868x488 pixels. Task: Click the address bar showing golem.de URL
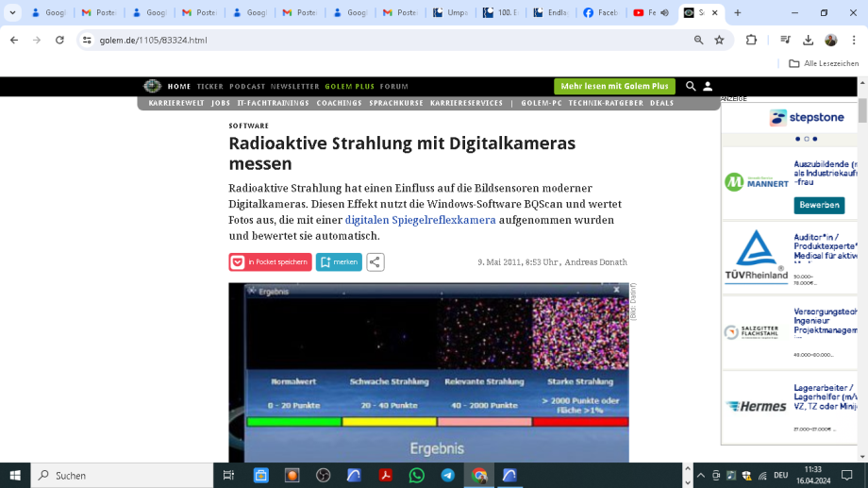[x=377, y=41]
